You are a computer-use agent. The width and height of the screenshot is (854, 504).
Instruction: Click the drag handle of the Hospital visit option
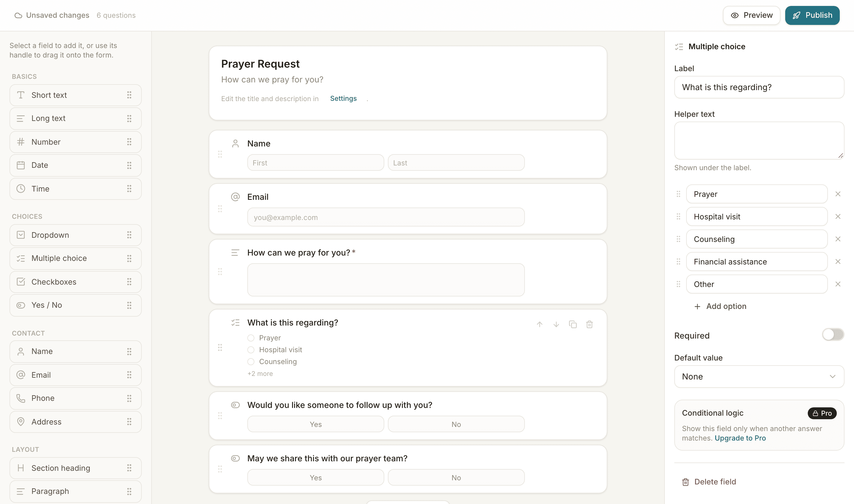click(678, 217)
